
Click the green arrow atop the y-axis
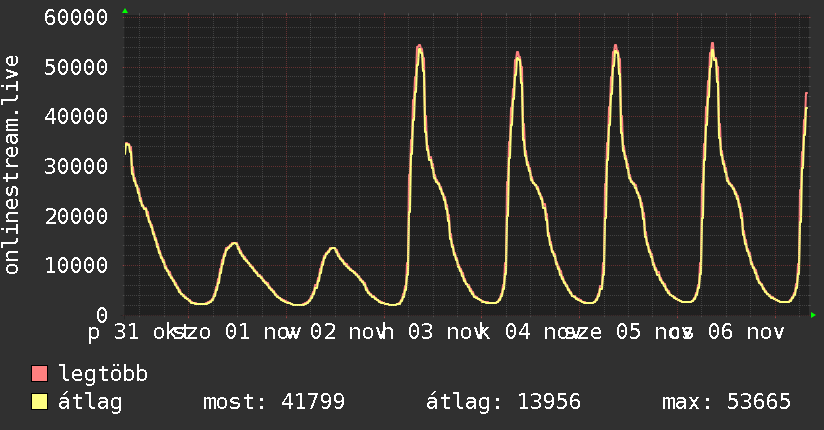point(125,11)
